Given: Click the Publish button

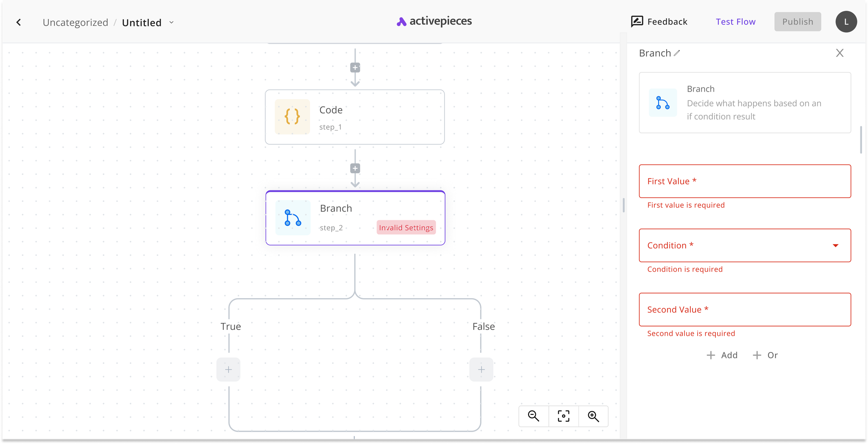Looking at the screenshot, I should click(798, 22).
